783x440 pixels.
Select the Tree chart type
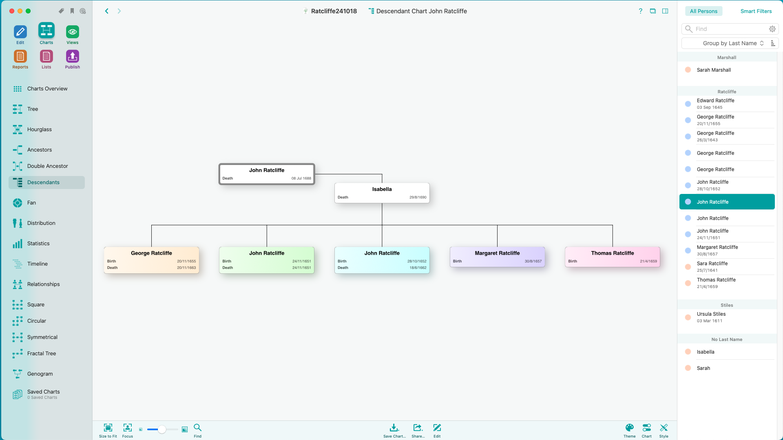coord(46,109)
